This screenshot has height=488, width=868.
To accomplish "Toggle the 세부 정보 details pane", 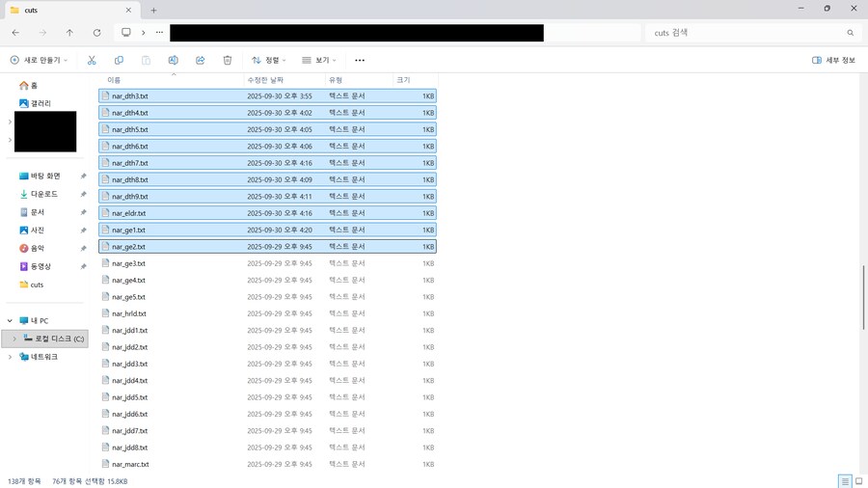I will [833, 60].
